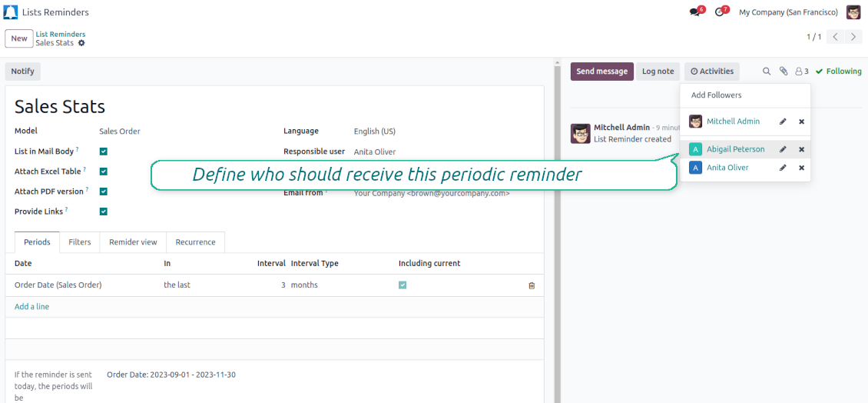Edit Abigail Peterson's follower subscription
Viewport: 868px width, 403px height.
pyautogui.click(x=783, y=149)
